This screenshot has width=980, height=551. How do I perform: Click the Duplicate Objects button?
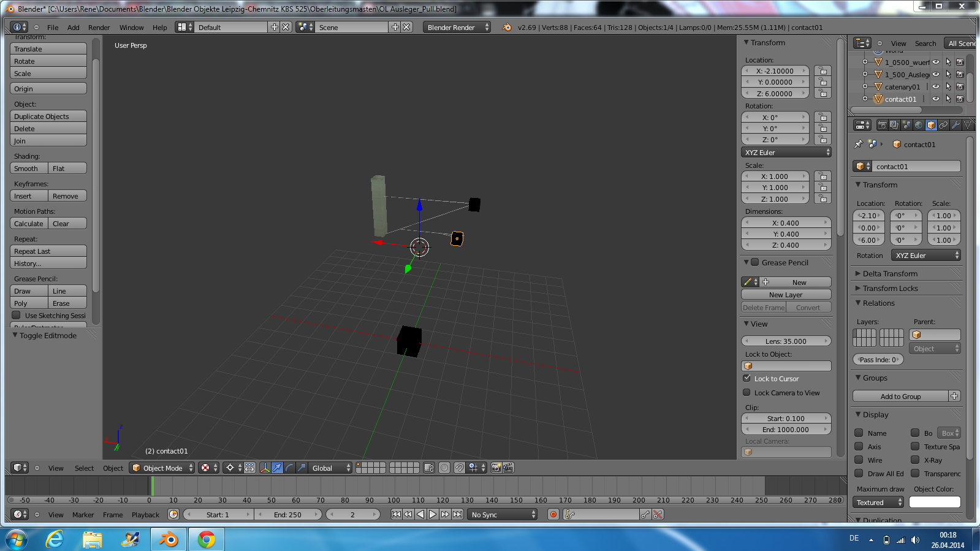click(x=48, y=116)
